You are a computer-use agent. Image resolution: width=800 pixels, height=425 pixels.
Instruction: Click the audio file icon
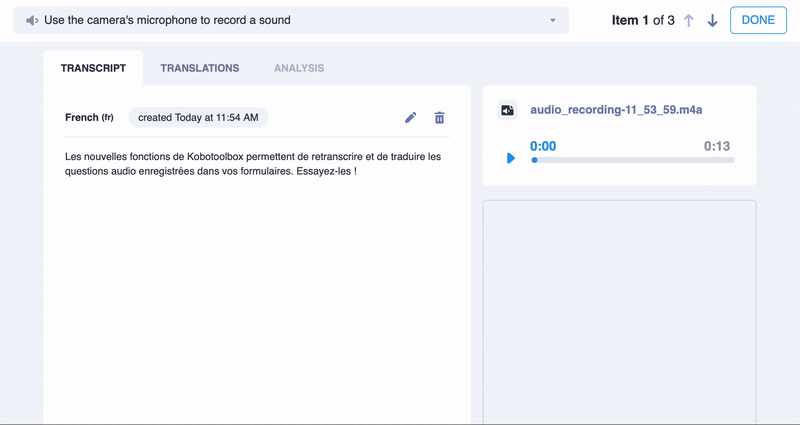(x=508, y=110)
